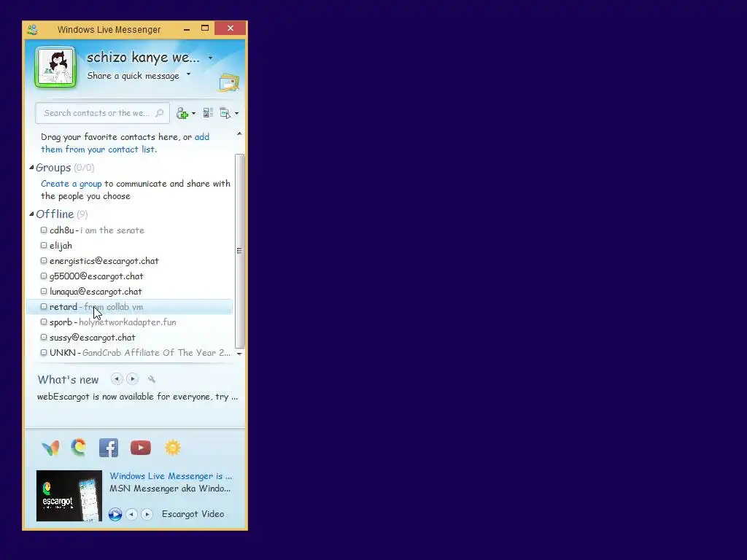Select contact sussy@escargot.chat

point(130,337)
